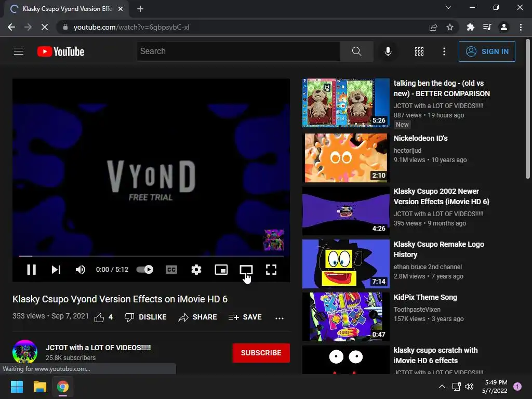Click the address bar URL
The height and width of the screenshot is (399, 532).
(x=131, y=27)
